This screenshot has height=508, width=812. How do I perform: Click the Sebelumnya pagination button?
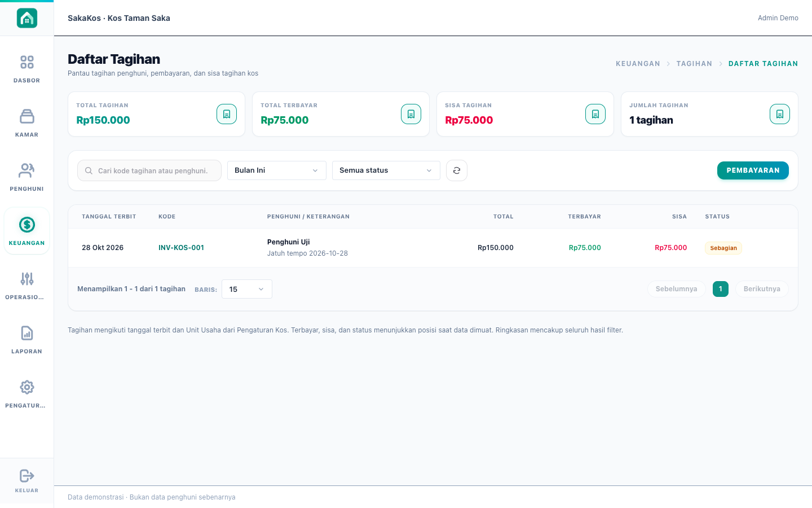tap(677, 289)
